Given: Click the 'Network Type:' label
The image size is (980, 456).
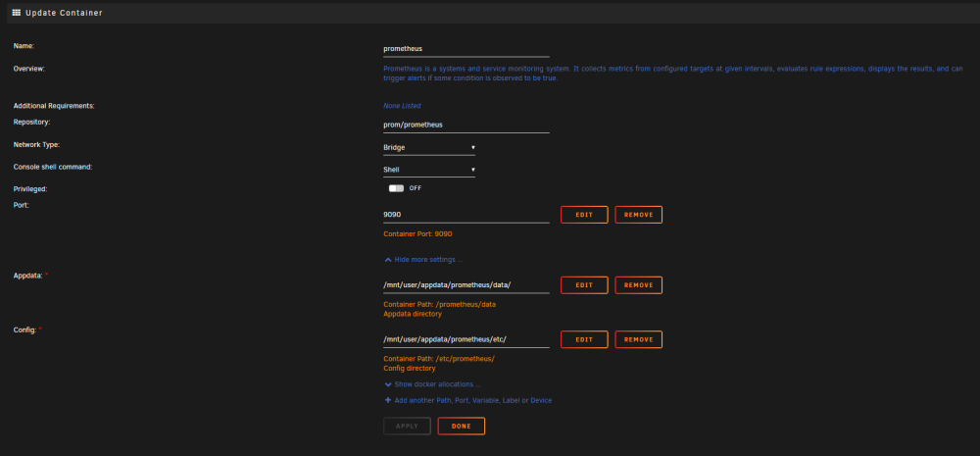Looking at the screenshot, I should (36, 144).
